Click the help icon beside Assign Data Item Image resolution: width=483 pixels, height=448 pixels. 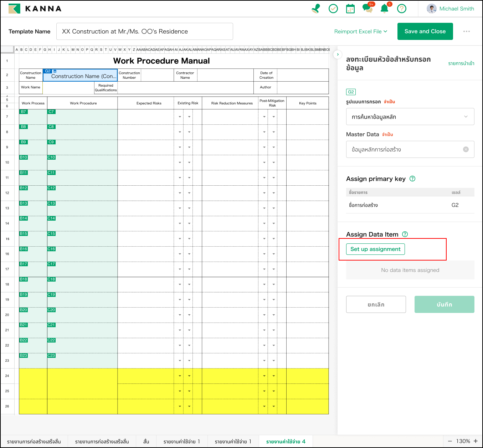pyautogui.click(x=405, y=234)
